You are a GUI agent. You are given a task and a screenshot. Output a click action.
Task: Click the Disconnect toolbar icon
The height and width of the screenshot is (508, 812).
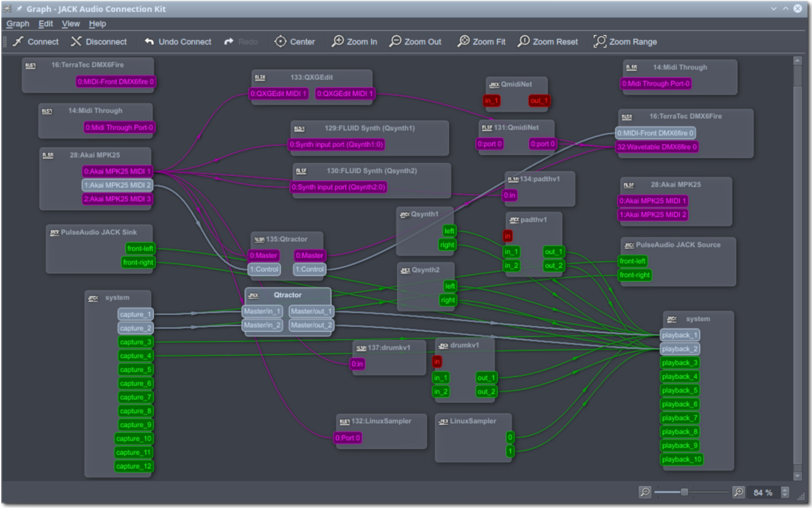pyautogui.click(x=76, y=41)
